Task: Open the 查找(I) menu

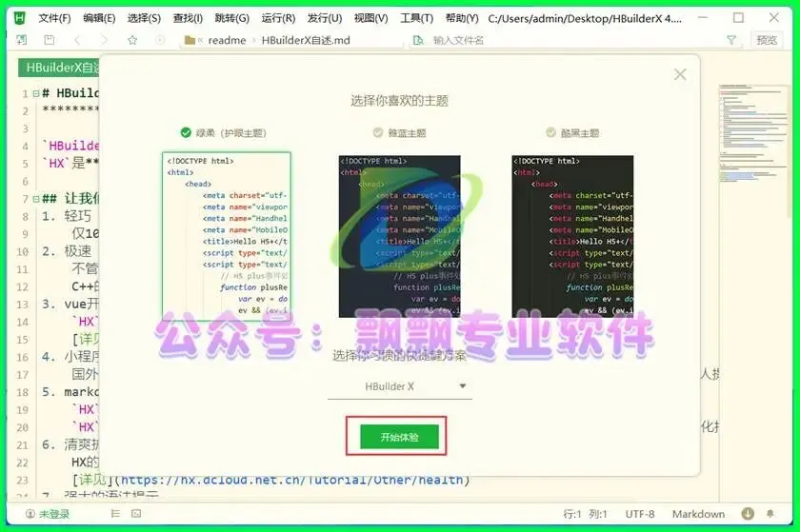Action: click(188, 18)
